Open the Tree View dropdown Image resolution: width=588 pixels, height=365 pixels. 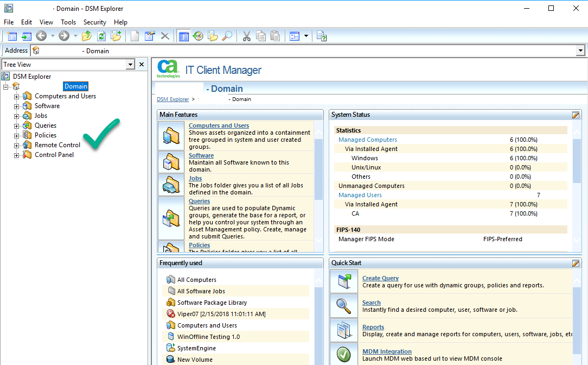click(x=130, y=65)
